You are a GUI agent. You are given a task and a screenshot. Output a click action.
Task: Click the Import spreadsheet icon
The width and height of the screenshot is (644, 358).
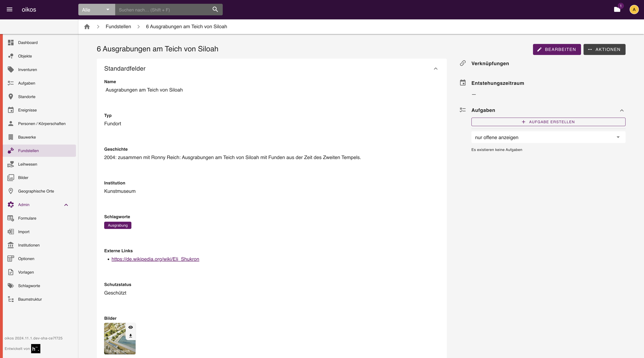pos(11,232)
